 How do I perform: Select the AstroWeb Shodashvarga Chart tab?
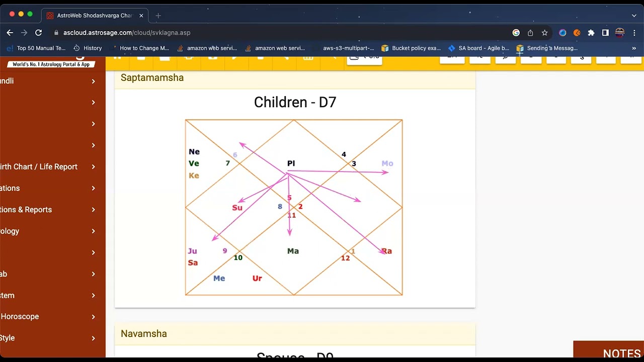[95, 16]
